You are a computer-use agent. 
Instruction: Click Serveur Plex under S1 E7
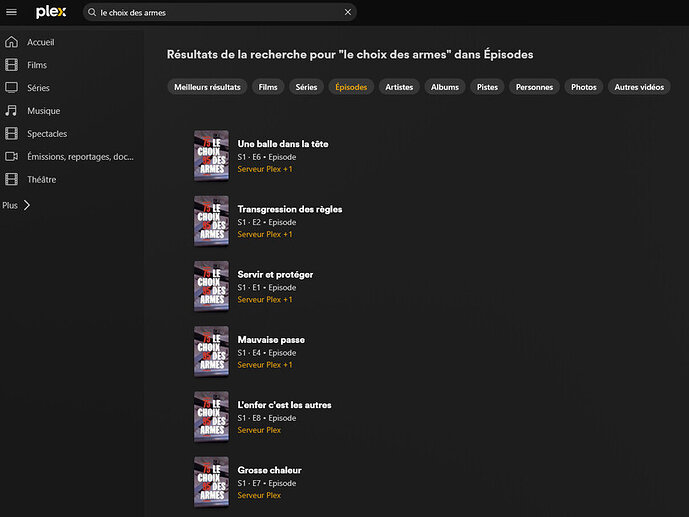point(259,495)
